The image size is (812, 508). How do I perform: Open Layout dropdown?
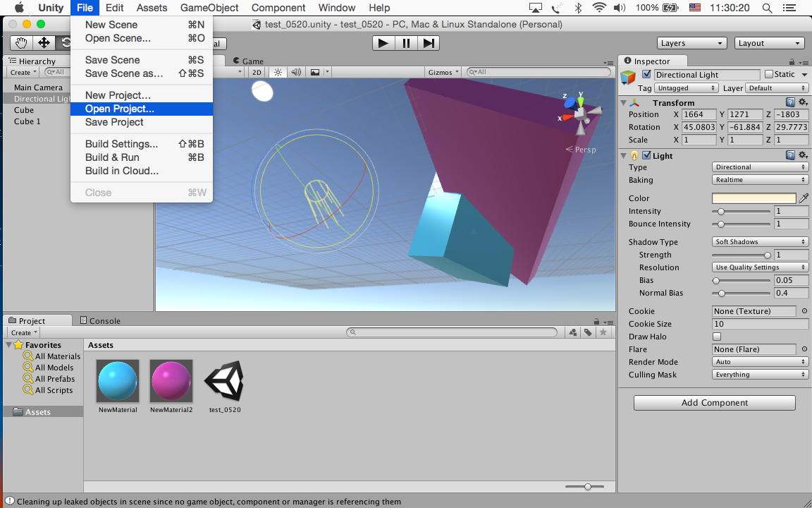pos(769,43)
